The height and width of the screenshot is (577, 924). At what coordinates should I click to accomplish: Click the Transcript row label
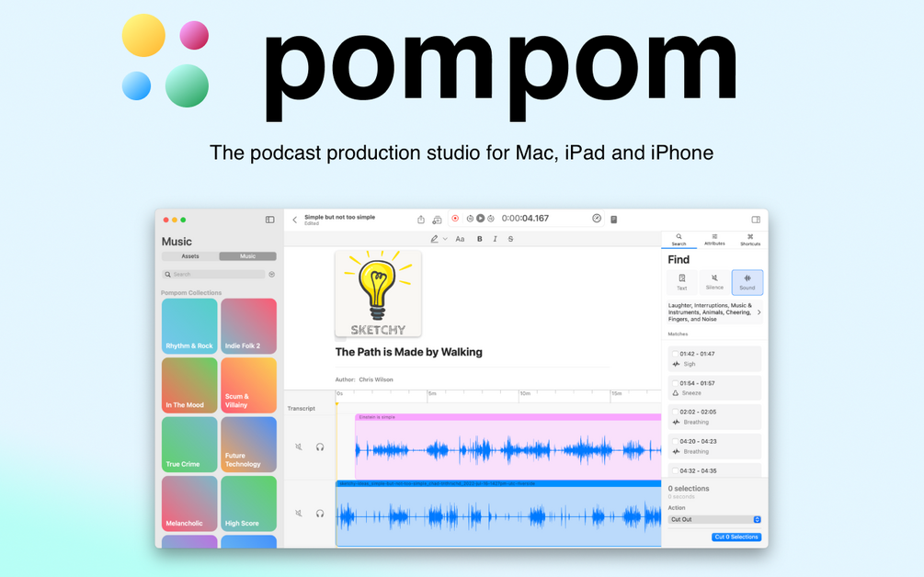(x=302, y=409)
